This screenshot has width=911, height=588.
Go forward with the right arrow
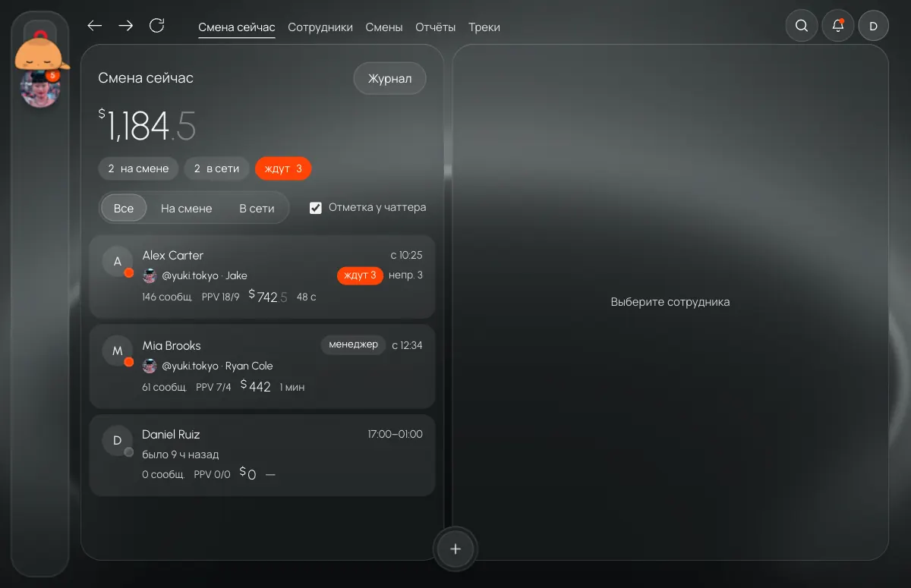point(126,26)
